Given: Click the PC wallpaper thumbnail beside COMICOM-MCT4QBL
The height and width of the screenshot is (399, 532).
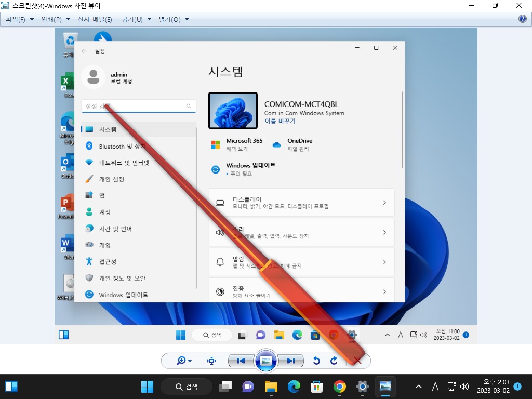Looking at the screenshot, I should click(233, 111).
